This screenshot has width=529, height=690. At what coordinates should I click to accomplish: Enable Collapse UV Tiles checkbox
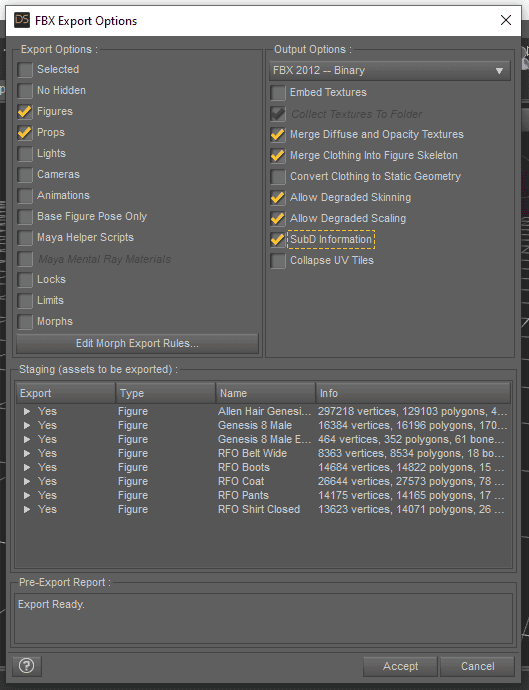click(x=278, y=261)
